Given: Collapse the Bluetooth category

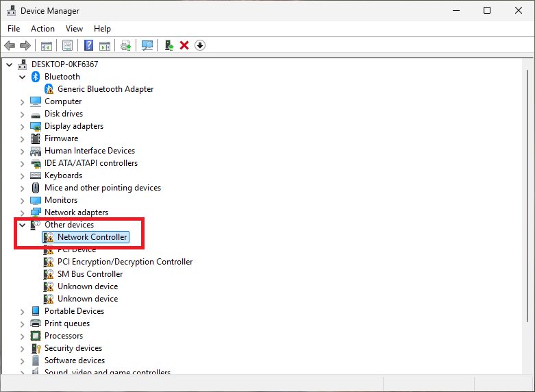Looking at the screenshot, I should [22, 77].
